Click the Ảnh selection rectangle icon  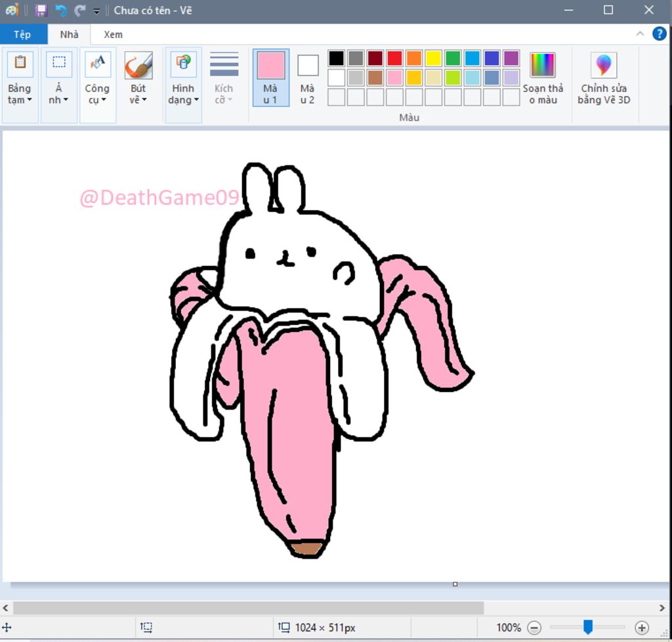click(x=59, y=64)
